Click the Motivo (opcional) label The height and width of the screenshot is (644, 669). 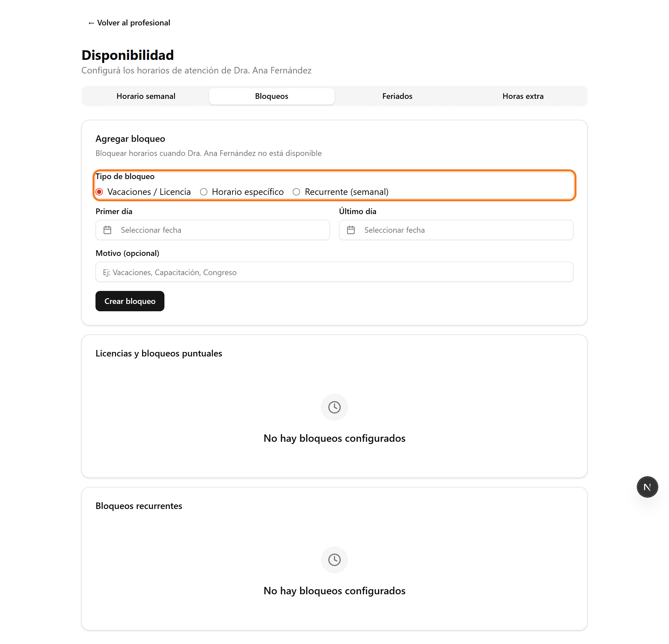point(127,254)
